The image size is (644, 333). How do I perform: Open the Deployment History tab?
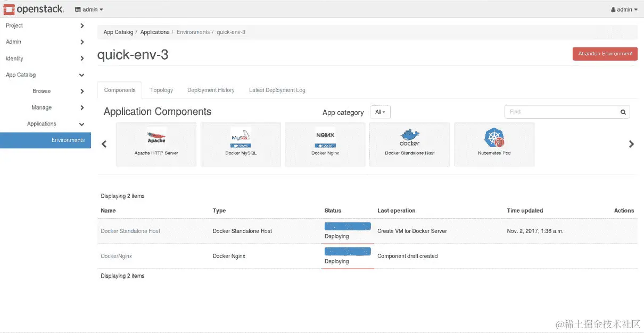pos(211,90)
